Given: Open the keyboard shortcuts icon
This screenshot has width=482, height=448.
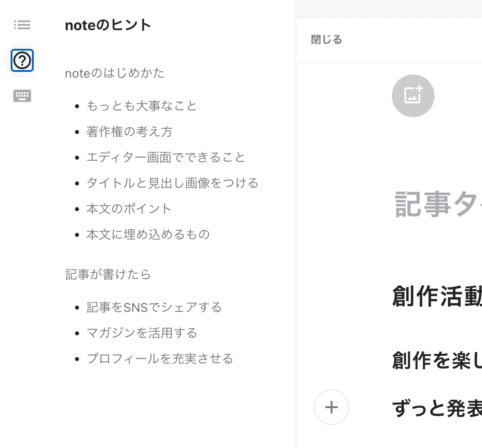Looking at the screenshot, I should pyautogui.click(x=22, y=96).
